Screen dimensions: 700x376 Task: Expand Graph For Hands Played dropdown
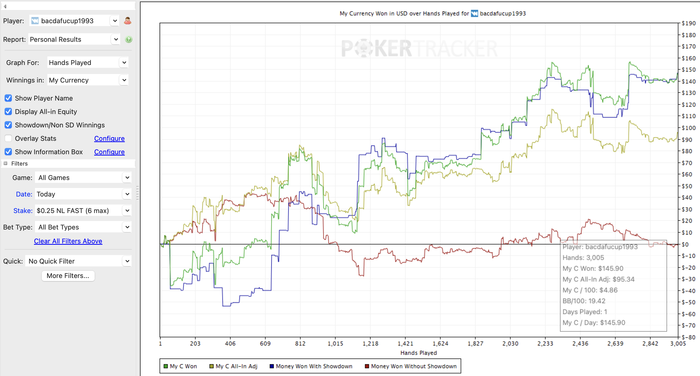88,63
